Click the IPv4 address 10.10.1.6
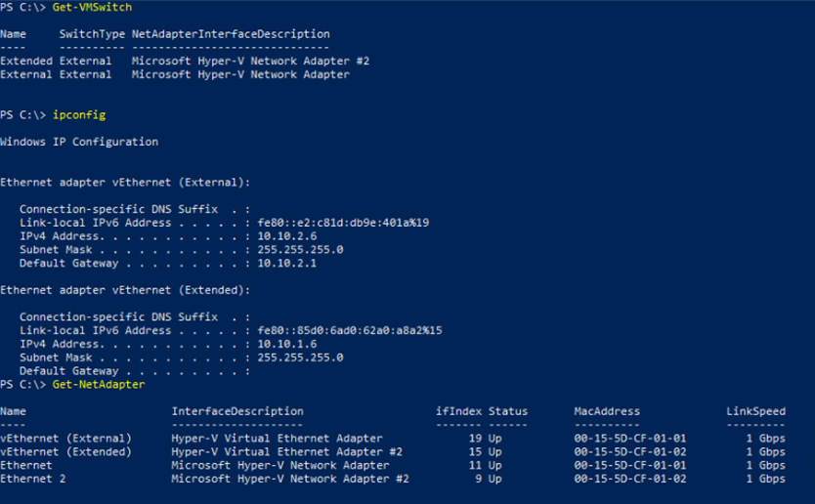The image size is (815, 504). click(287, 344)
